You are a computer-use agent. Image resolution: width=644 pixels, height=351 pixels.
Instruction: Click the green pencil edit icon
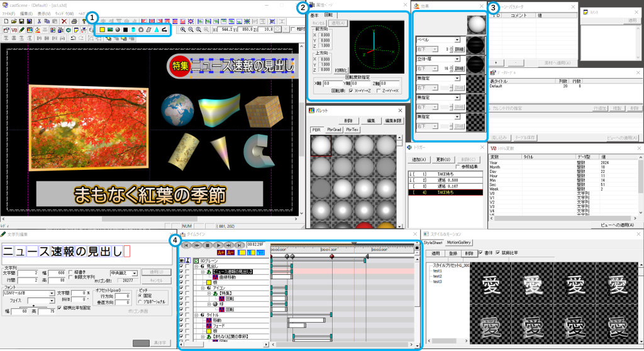(22, 30)
